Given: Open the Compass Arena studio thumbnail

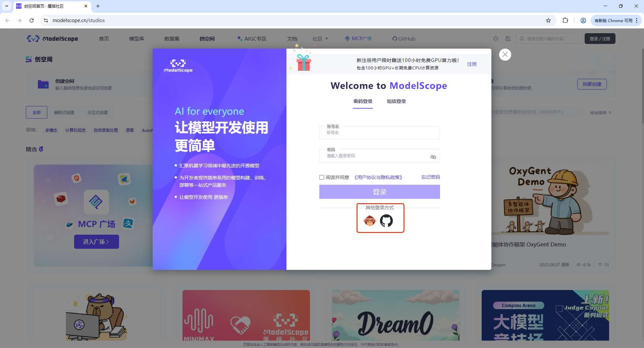Looking at the screenshot, I should (x=545, y=315).
